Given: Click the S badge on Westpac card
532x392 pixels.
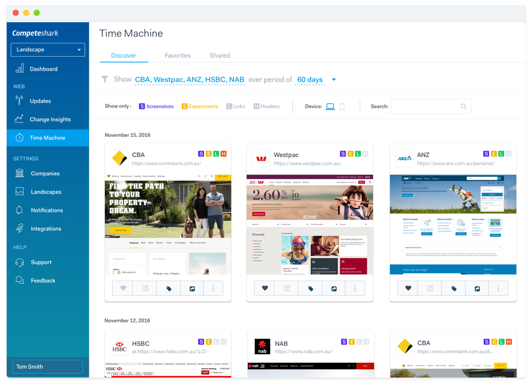Looking at the screenshot, I should click(343, 154).
